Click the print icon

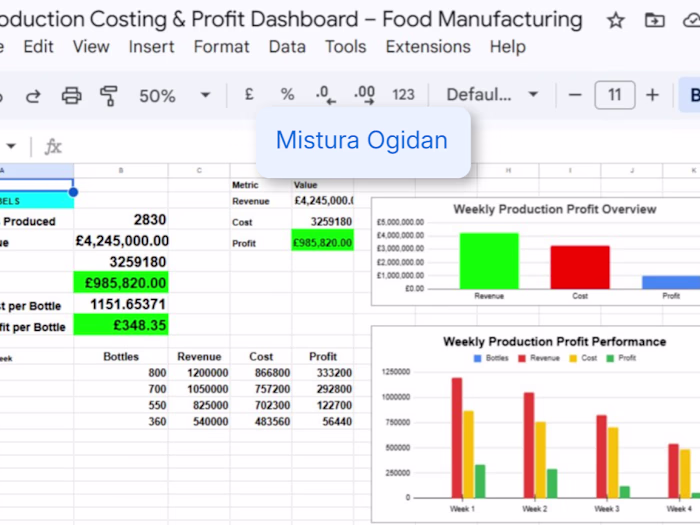(71, 95)
